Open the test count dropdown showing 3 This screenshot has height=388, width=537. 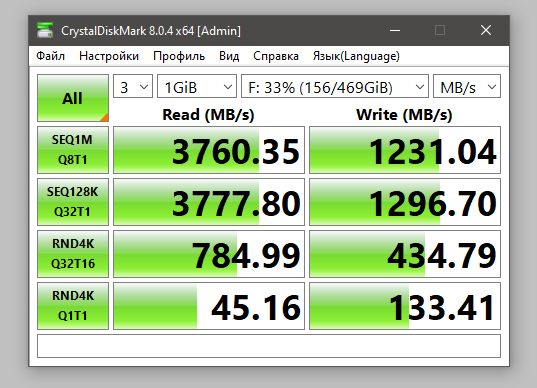pyautogui.click(x=133, y=86)
